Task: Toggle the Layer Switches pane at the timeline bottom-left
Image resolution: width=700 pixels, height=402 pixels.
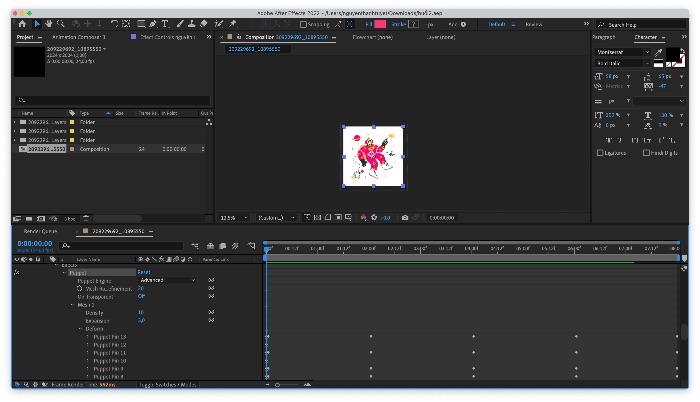Action: (x=17, y=385)
